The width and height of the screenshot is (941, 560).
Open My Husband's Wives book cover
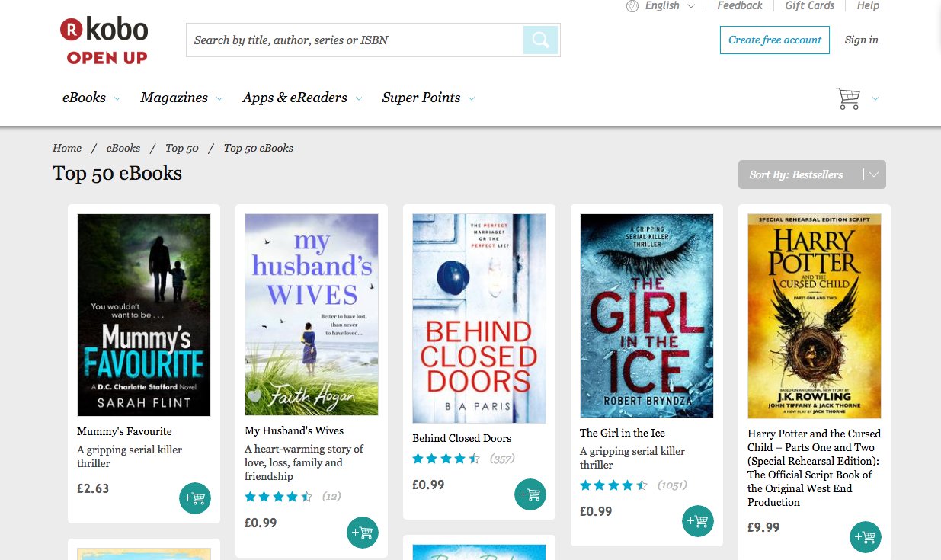[312, 315]
